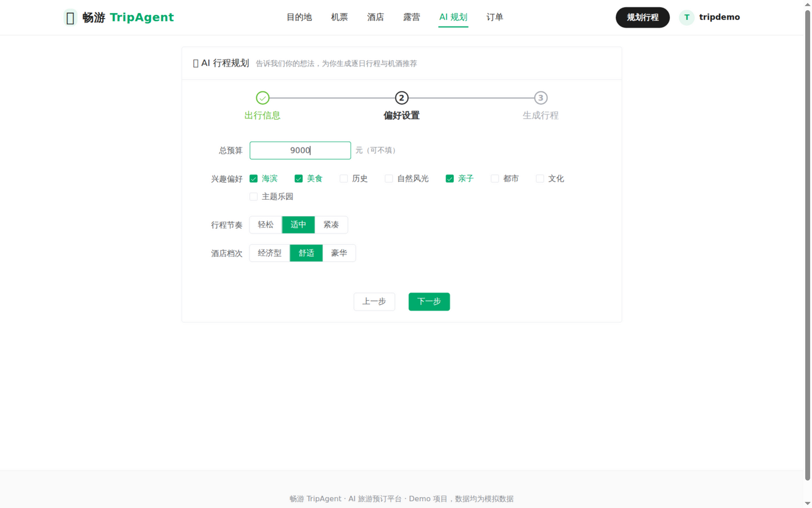Screen dimensions: 812x508
Task: Click the 兴趣偏好 label
Action: (x=227, y=179)
